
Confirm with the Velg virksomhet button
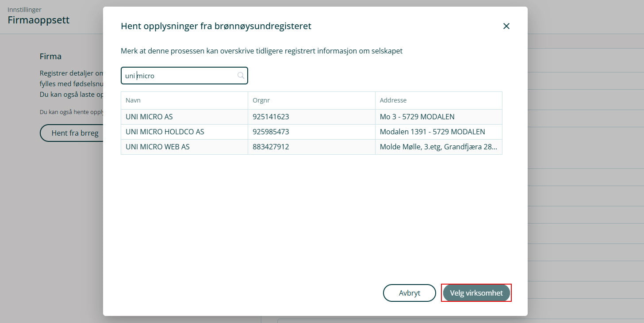[476, 293]
